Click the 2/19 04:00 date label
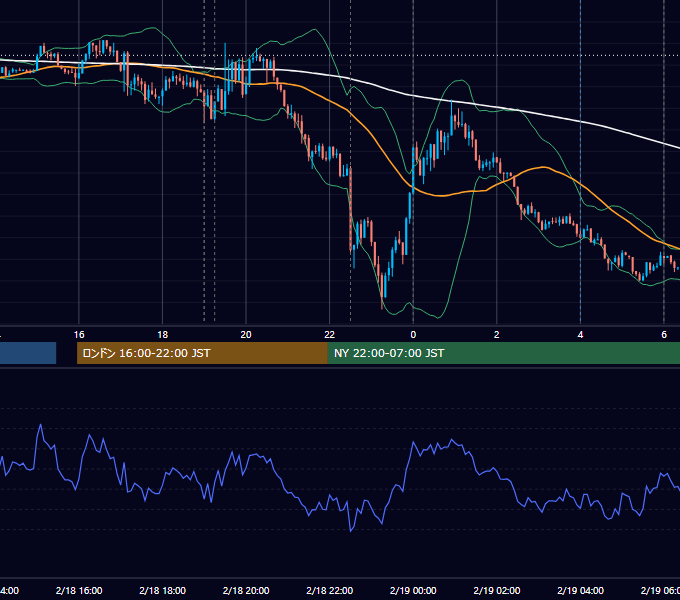 [580, 590]
